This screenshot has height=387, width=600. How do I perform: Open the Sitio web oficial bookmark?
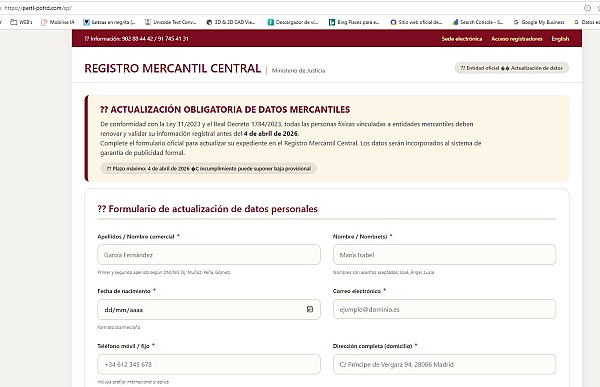tap(416, 22)
